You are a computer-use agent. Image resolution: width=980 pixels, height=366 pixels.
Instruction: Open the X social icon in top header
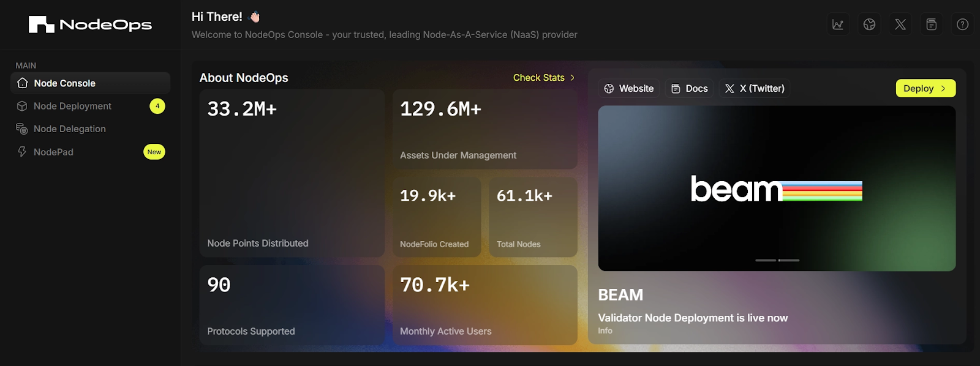click(900, 24)
